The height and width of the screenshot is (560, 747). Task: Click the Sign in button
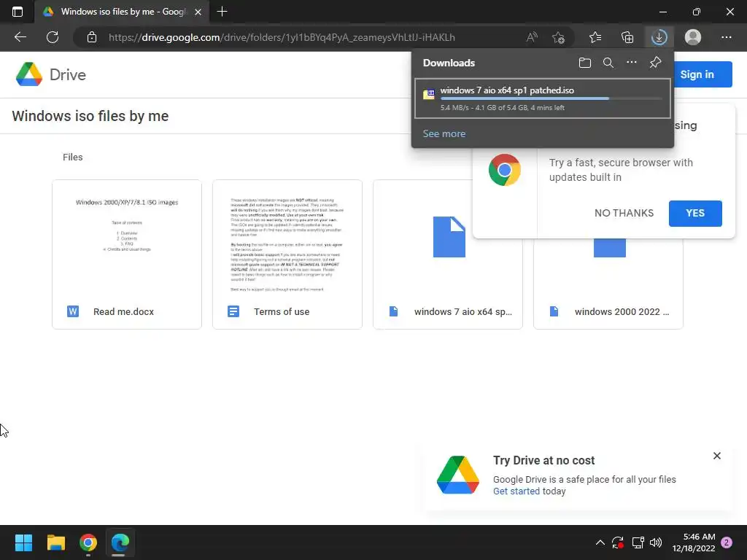[697, 74]
